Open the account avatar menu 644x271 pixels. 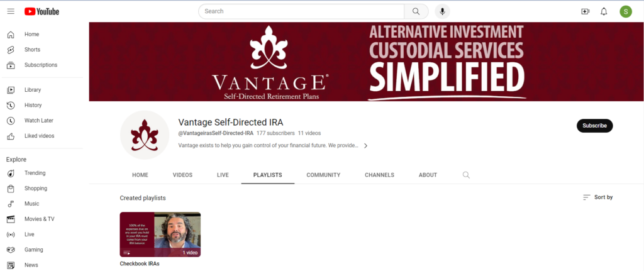[x=626, y=11]
